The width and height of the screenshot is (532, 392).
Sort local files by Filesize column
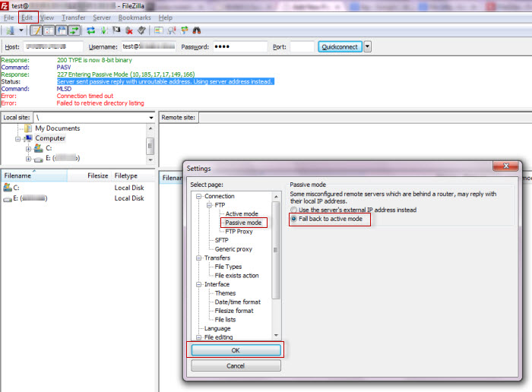pos(89,175)
